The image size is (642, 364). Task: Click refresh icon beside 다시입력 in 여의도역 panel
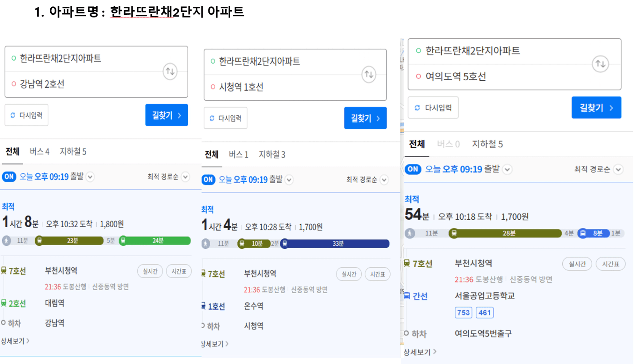417,108
